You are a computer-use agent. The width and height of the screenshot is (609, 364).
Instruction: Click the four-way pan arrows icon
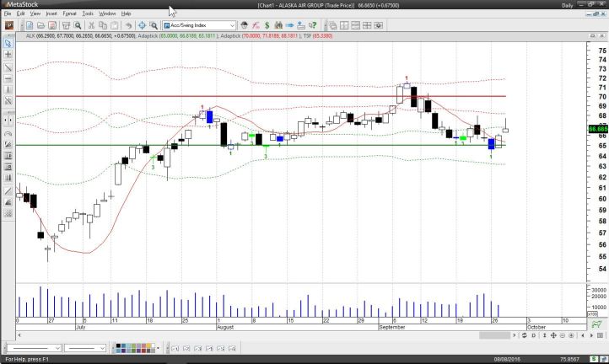pyautogui.click(x=553, y=335)
